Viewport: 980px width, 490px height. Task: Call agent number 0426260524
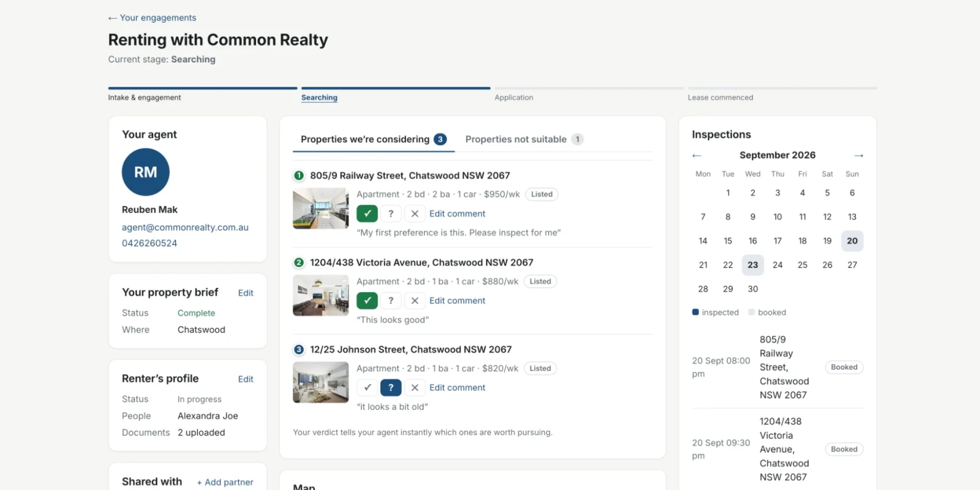[149, 243]
